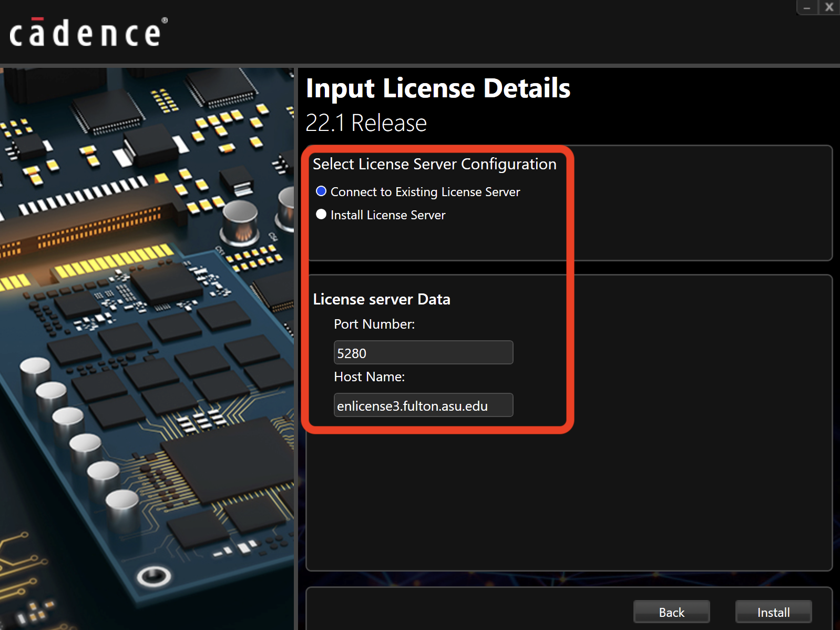Close the Cadence installer window
Image resolution: width=840 pixels, height=630 pixels.
[x=829, y=7]
